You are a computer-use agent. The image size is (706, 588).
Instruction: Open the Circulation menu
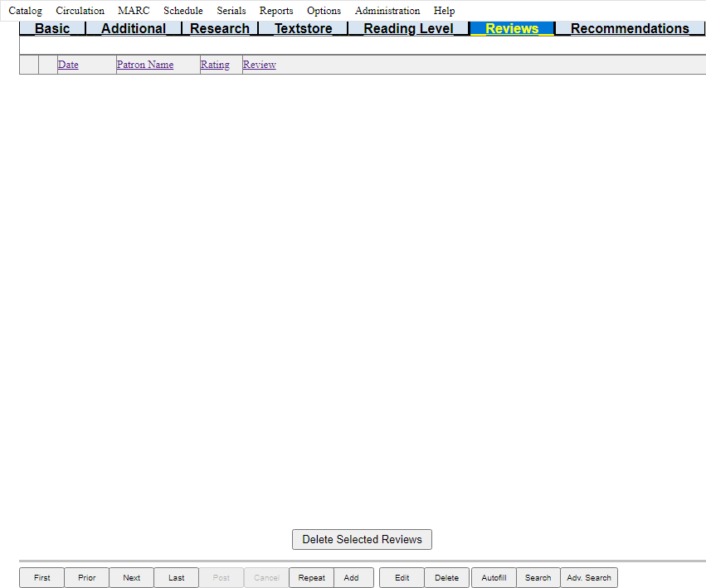pyautogui.click(x=80, y=11)
